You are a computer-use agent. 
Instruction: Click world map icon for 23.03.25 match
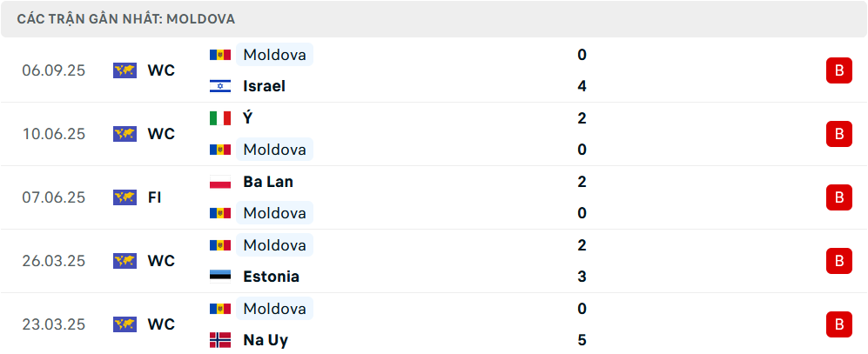coord(124,324)
